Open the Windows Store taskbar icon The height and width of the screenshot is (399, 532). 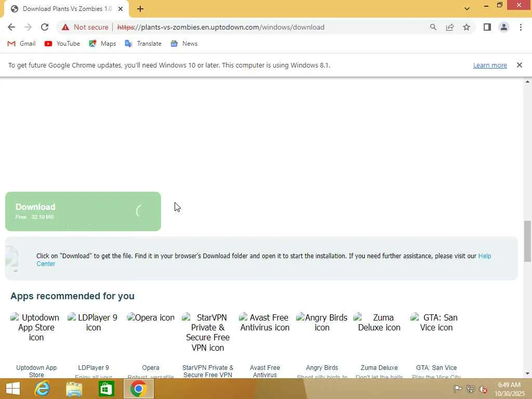[x=106, y=389]
